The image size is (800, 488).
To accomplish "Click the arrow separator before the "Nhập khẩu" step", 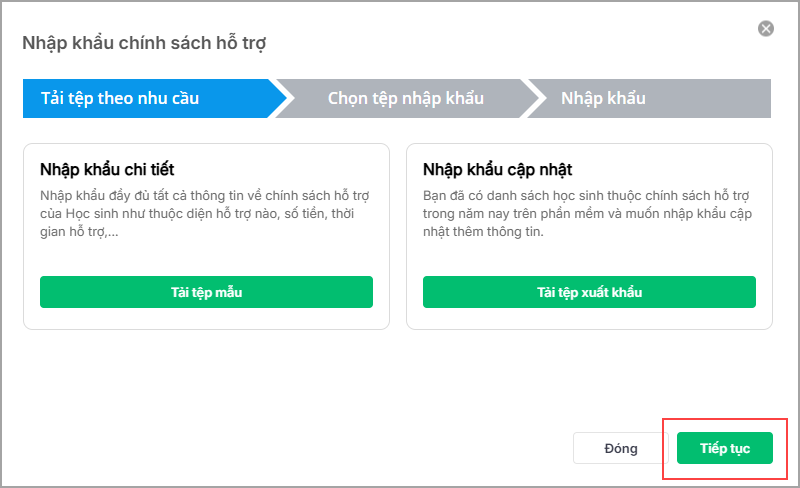I will (535, 98).
